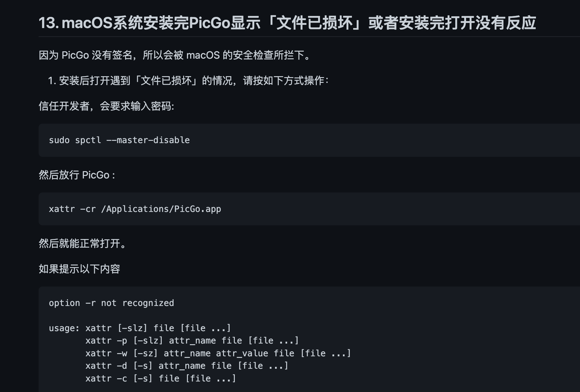
Task: Click the xattr -p attr_name usage line
Action: pyautogui.click(x=192, y=341)
